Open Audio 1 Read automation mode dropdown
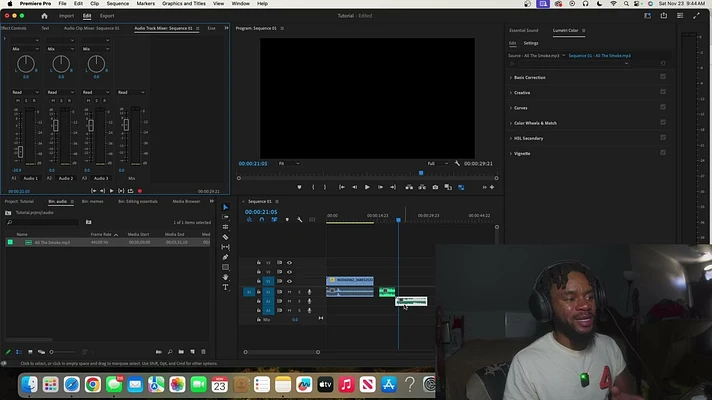 pos(25,92)
